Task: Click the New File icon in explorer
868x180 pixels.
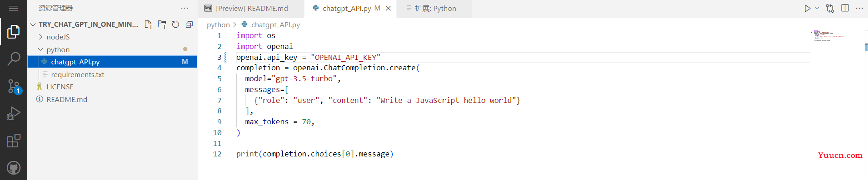Action: (x=148, y=24)
